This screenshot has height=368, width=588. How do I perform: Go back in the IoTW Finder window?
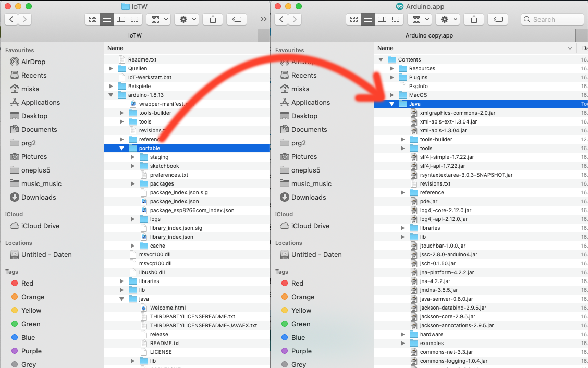tap(11, 19)
